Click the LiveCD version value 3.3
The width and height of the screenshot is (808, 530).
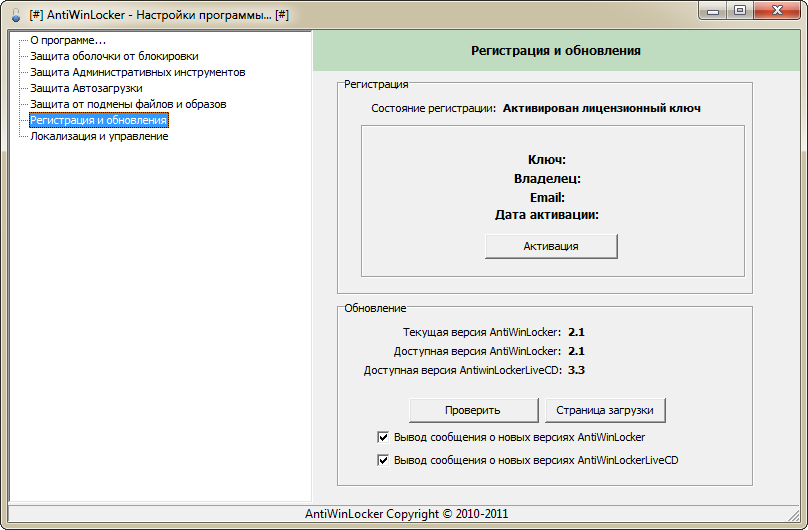coord(576,370)
